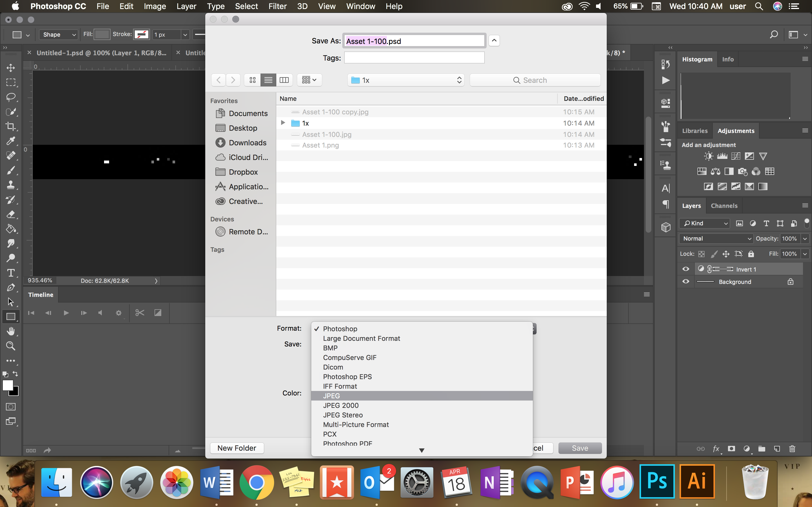Click in the Tags input field
Image resolution: width=812 pixels, height=507 pixels.
click(x=414, y=57)
